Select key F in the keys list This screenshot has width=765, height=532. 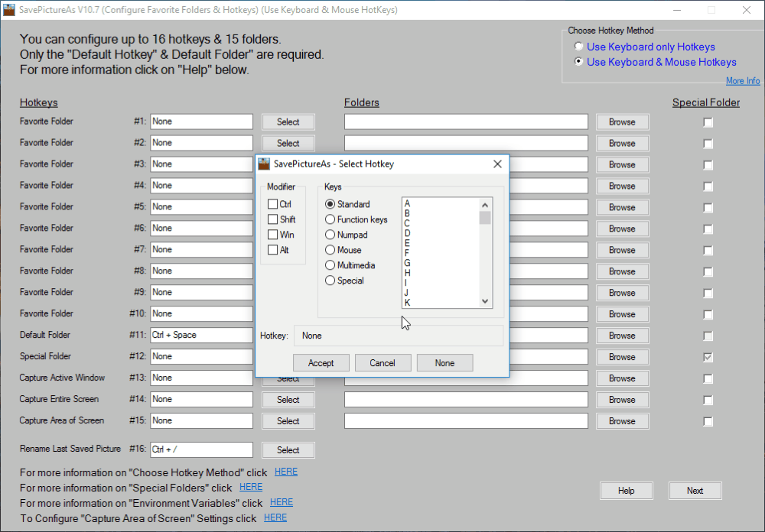(x=407, y=252)
